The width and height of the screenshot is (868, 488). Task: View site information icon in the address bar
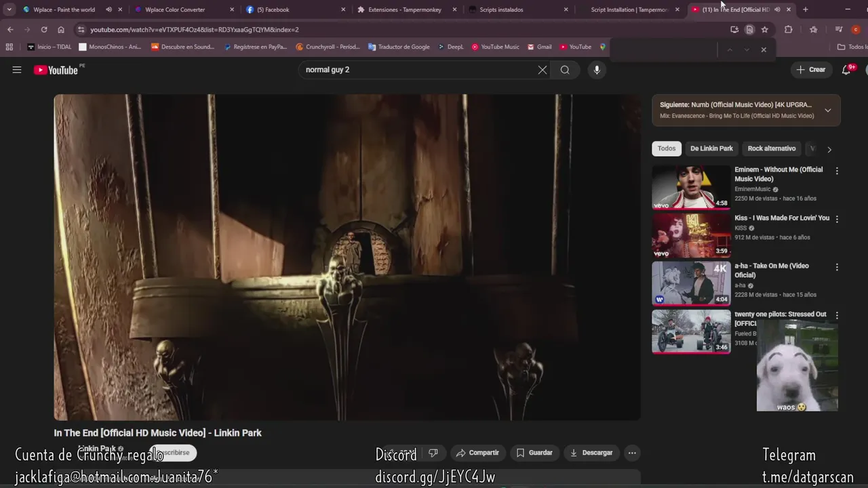[x=81, y=30]
